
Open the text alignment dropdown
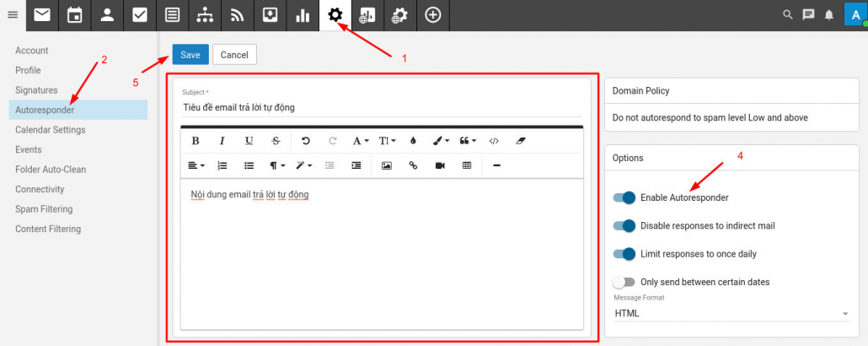[x=196, y=165]
